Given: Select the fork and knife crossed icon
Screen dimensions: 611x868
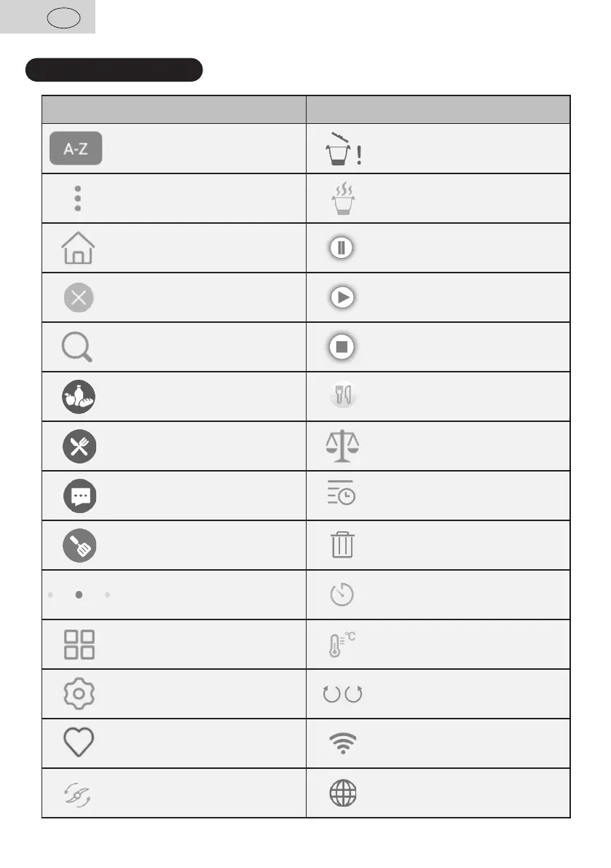Looking at the screenshot, I should [78, 446].
